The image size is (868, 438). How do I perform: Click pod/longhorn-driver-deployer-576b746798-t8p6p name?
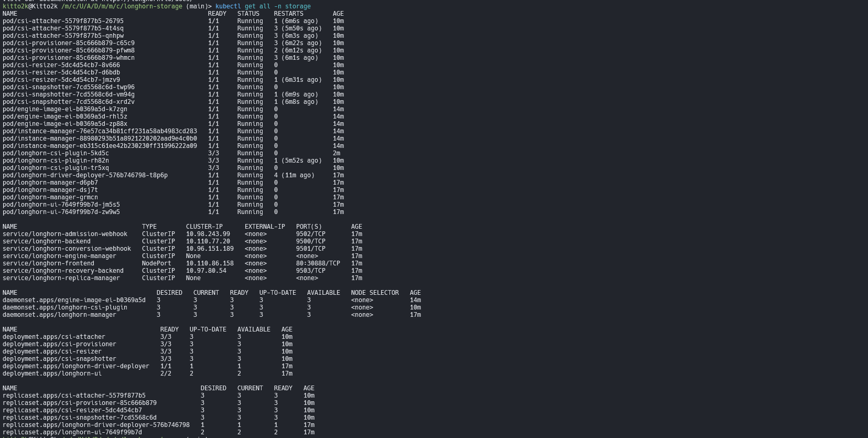pyautogui.click(x=85, y=175)
